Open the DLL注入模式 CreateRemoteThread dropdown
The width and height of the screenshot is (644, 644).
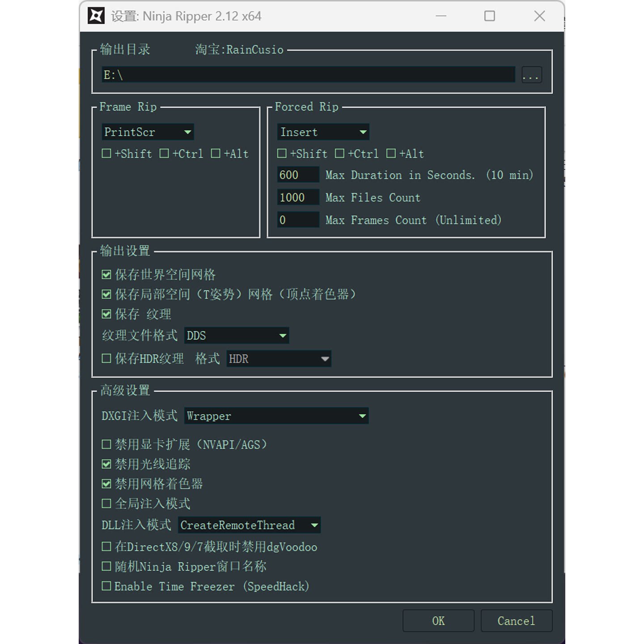[x=249, y=525]
